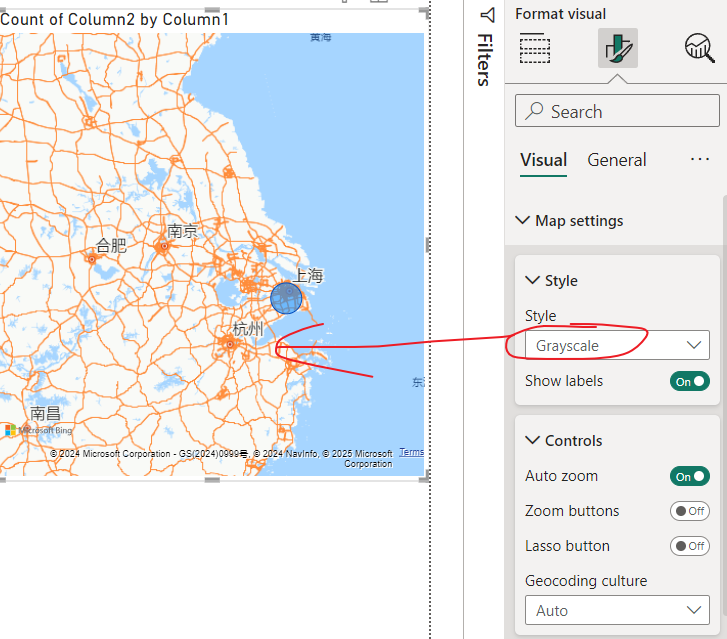The width and height of the screenshot is (727, 639).
Task: Enable the Zoom buttons toggle
Action: [689, 511]
